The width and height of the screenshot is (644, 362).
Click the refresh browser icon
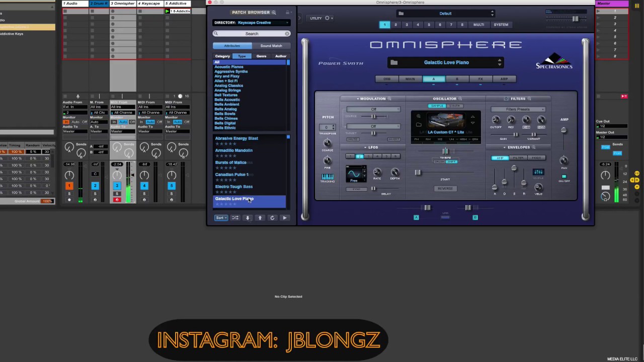(x=272, y=218)
